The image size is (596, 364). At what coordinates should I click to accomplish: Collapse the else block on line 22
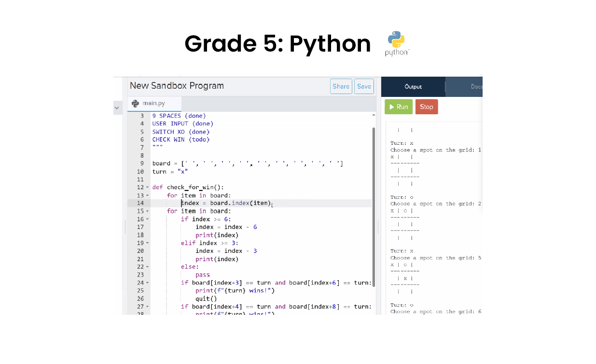click(x=147, y=267)
